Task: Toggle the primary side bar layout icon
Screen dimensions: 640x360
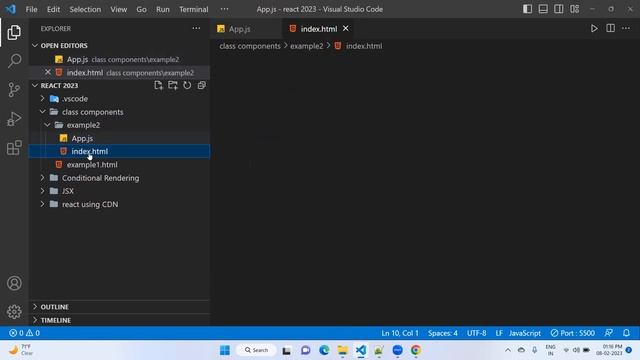Action: tap(527, 9)
